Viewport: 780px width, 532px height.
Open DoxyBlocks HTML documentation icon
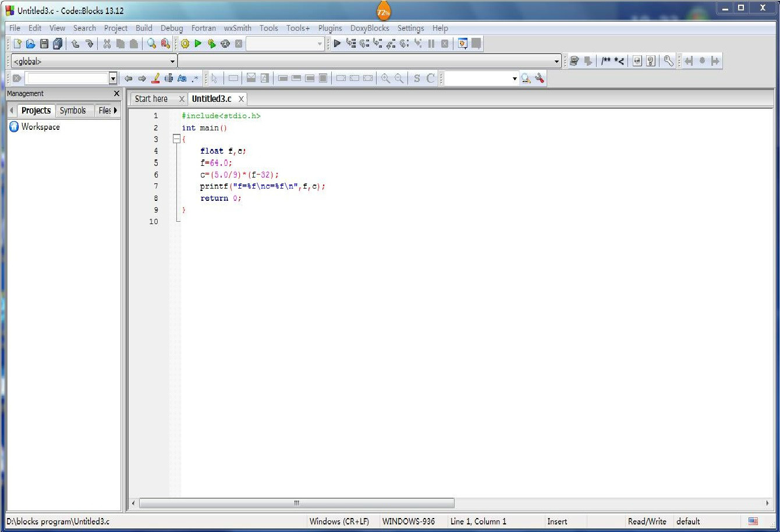(x=638, y=61)
